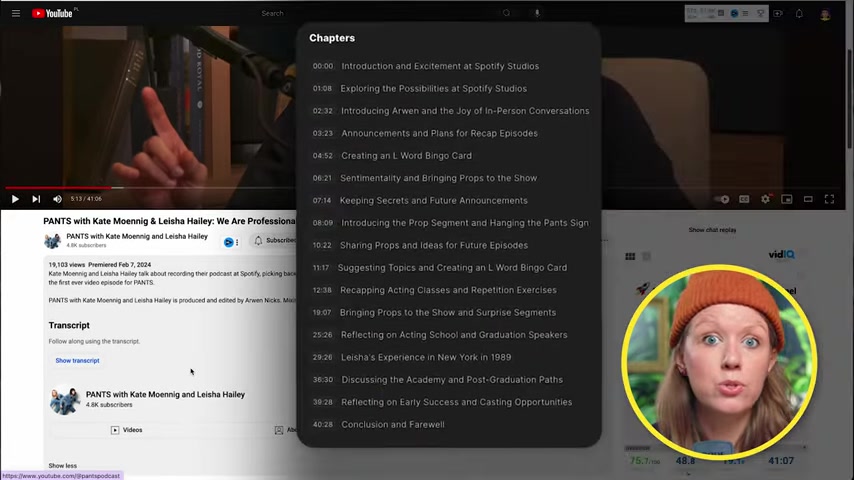Go to YouTube home via the logo
Screen dimensions: 854x480
pos(52,13)
